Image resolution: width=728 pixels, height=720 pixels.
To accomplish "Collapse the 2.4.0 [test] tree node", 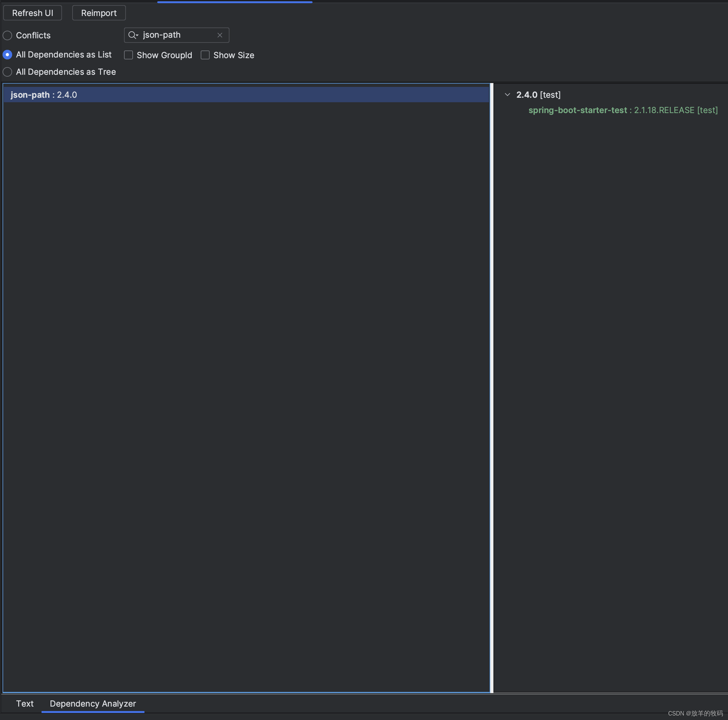I will [x=507, y=95].
